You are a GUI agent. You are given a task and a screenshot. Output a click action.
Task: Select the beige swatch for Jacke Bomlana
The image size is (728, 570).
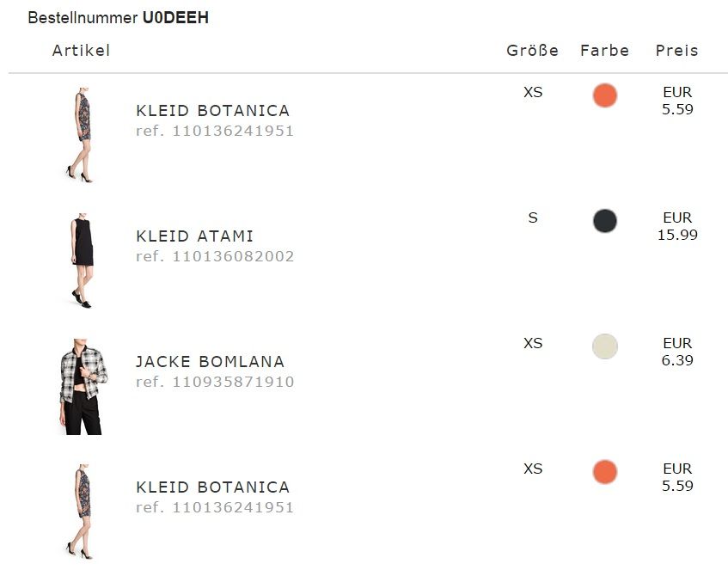pos(605,346)
